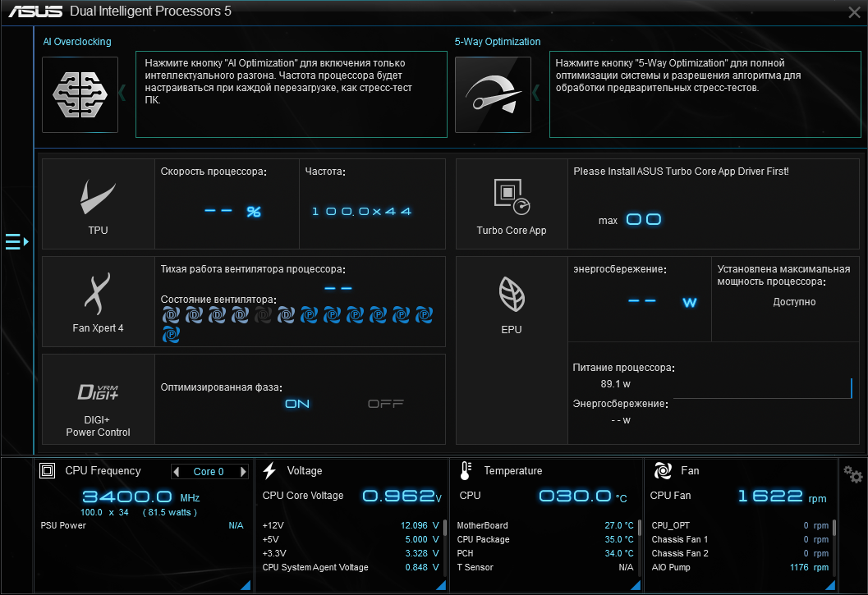Click the PSU Power N/A row
This screenshot has height=595, width=868.
[x=142, y=525]
